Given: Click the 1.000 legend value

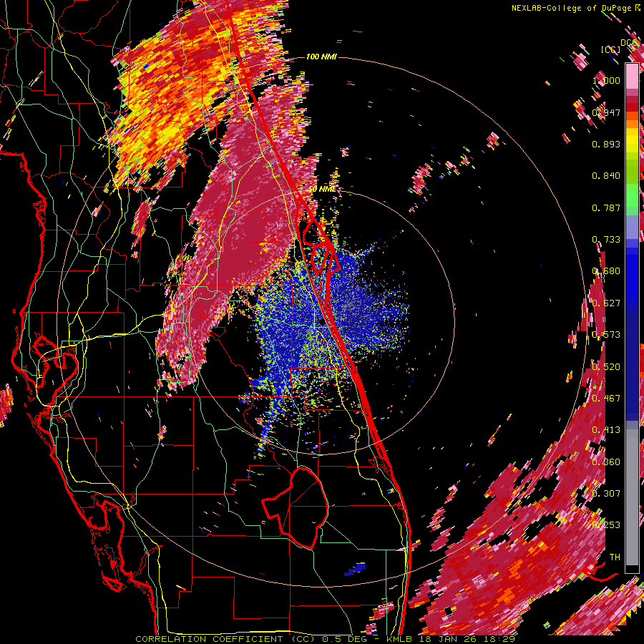Looking at the screenshot, I should [606, 80].
